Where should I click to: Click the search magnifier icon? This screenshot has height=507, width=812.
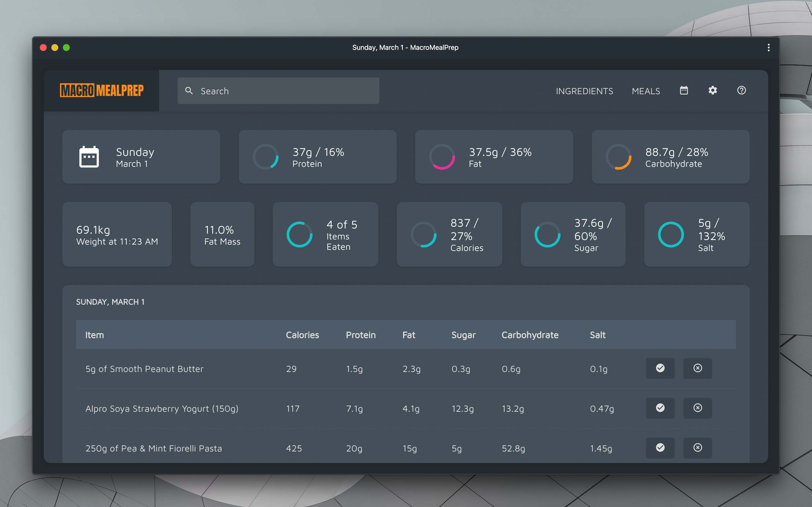tap(189, 91)
